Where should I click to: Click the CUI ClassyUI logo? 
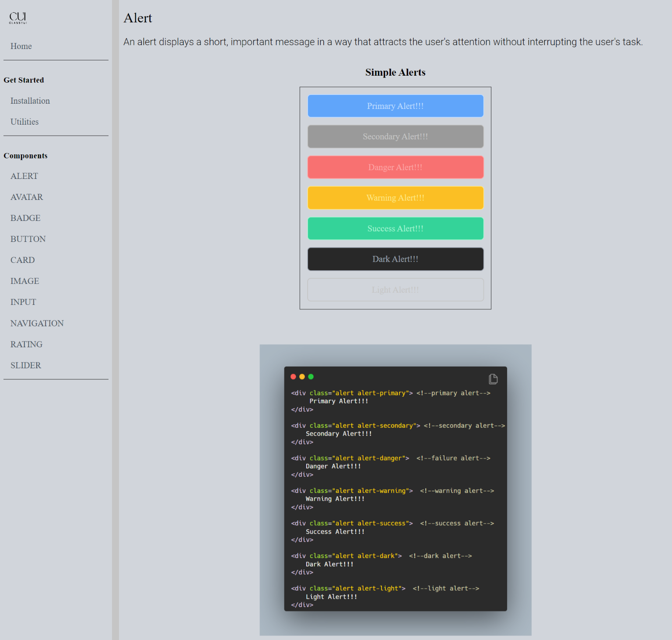pyautogui.click(x=17, y=17)
